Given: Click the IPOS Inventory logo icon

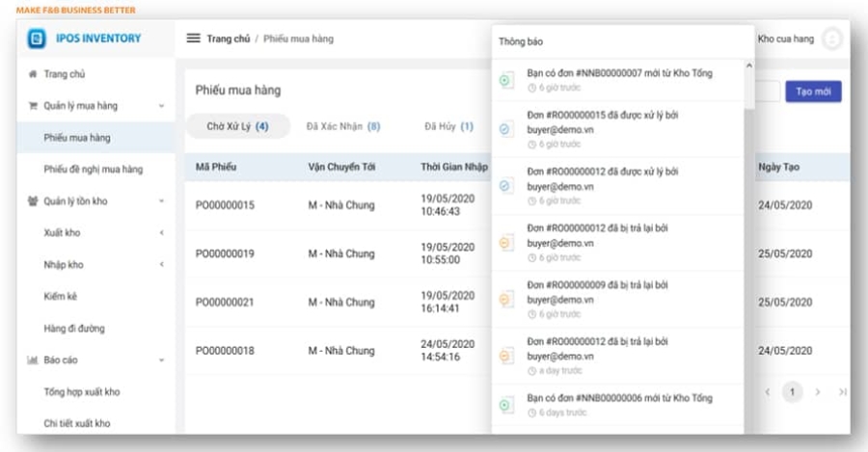Looking at the screenshot, I should [x=37, y=39].
